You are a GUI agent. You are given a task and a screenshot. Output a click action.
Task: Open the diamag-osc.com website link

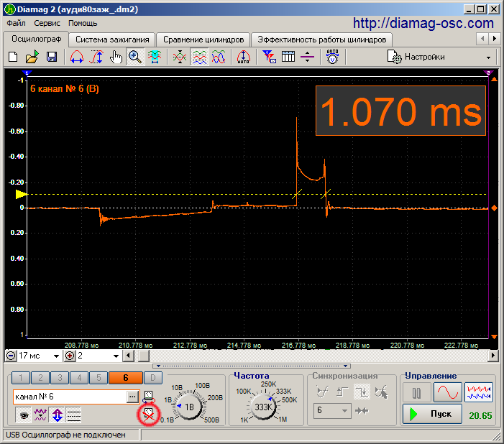tap(423, 23)
